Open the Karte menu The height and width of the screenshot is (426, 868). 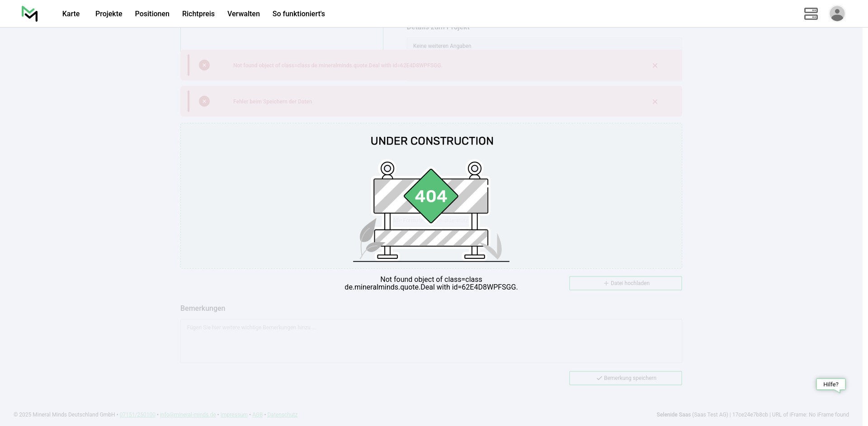point(71,14)
